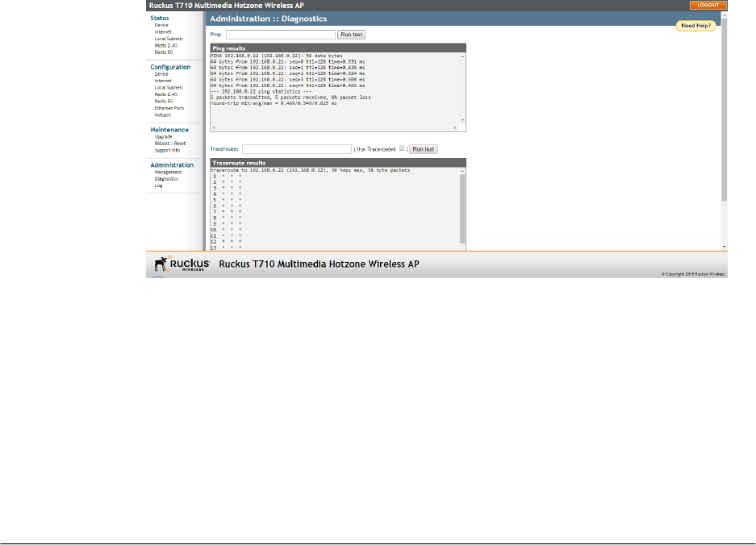This screenshot has width=756, height=545.
Task: Click the up arrow of the Traceroute results scrollbar
Action: click(x=462, y=171)
